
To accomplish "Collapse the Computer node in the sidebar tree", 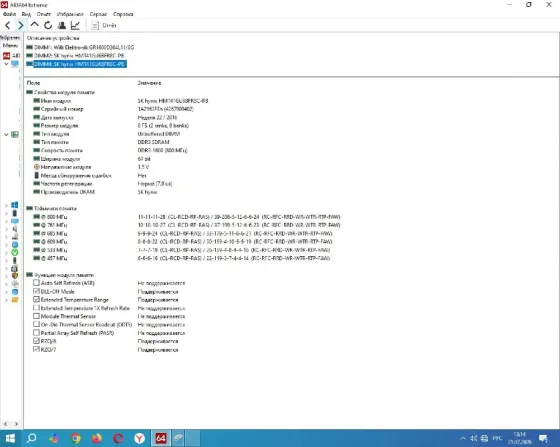I will 6,64.
